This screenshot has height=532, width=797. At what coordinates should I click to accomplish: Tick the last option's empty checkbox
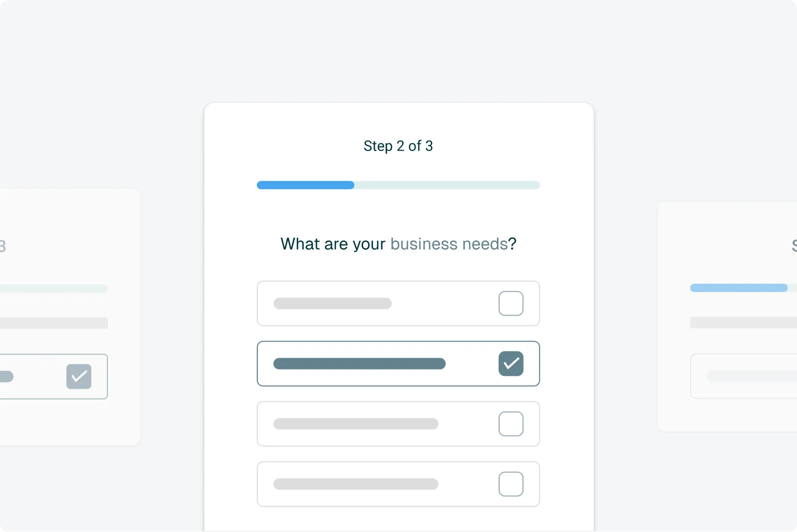tap(511, 484)
